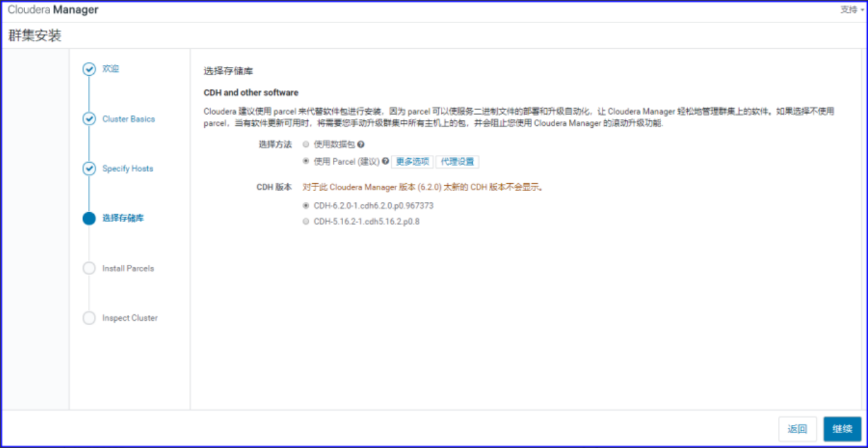This screenshot has height=448, width=868.
Task: Click the 更多选项 button
Action: tap(412, 161)
